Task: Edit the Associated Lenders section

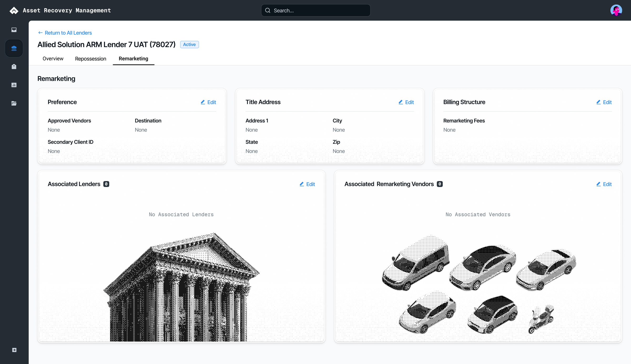Action: (307, 184)
